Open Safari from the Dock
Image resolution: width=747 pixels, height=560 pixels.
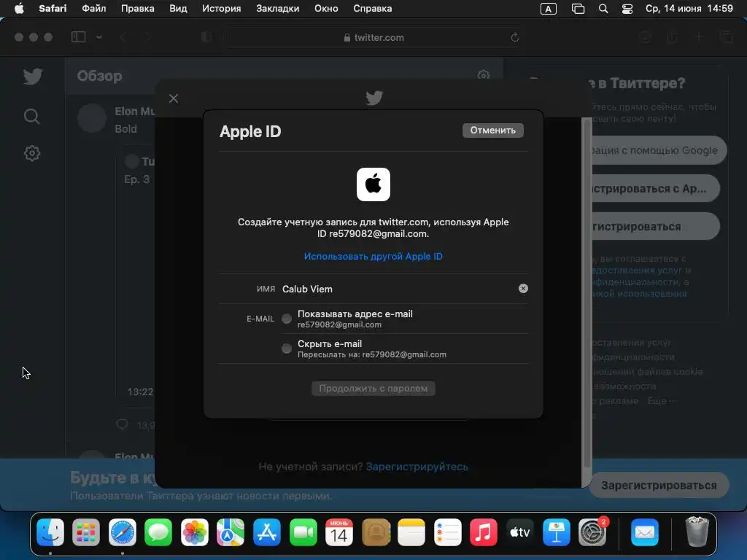(123, 532)
